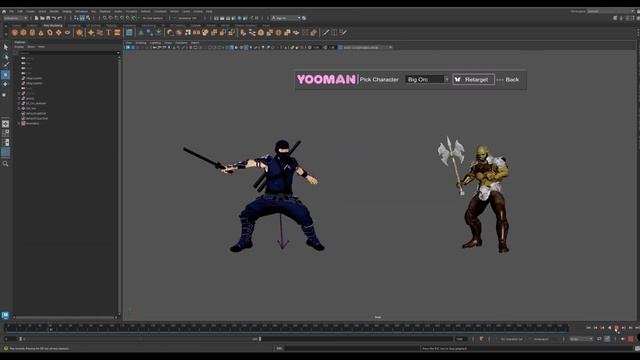The height and width of the screenshot is (360, 640).
Task: Open the Sign In account dropdown
Action: click(286, 18)
